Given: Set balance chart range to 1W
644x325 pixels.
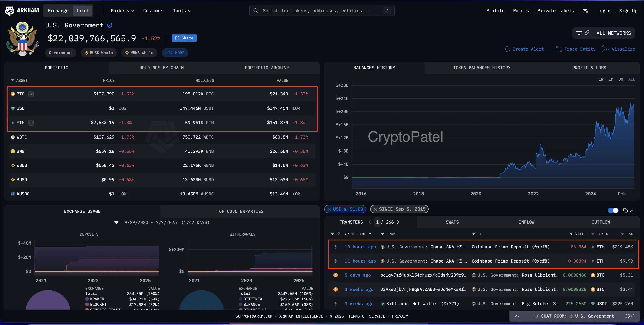Looking at the screenshot, I should pyautogui.click(x=601, y=79).
